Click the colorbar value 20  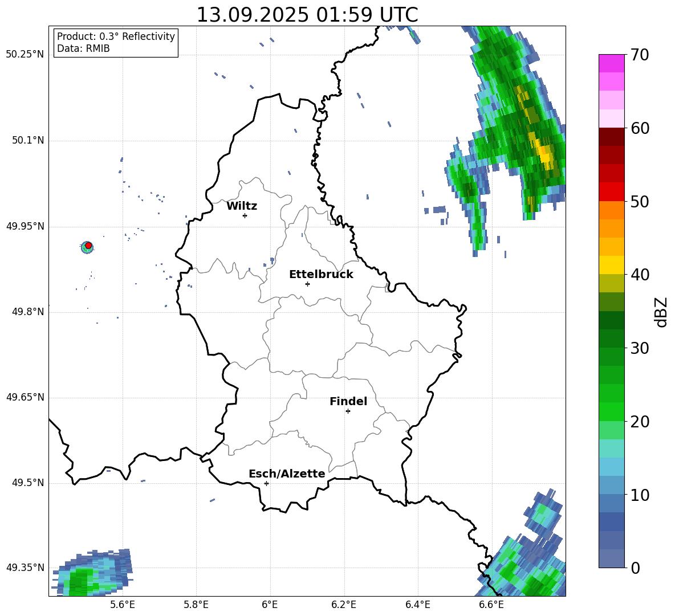coord(640,422)
